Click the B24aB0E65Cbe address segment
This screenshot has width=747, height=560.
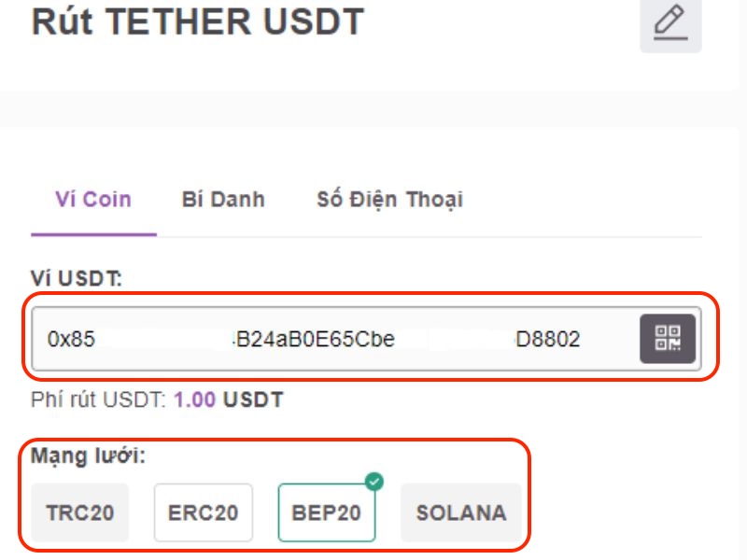pyautogui.click(x=316, y=339)
